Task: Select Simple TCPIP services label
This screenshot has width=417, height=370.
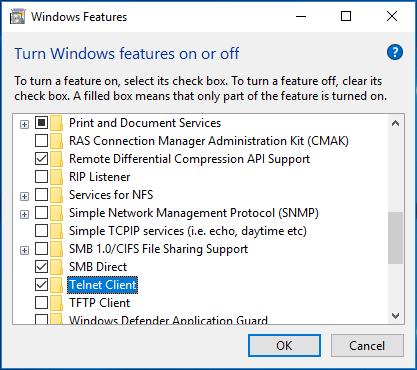Action: point(188,231)
